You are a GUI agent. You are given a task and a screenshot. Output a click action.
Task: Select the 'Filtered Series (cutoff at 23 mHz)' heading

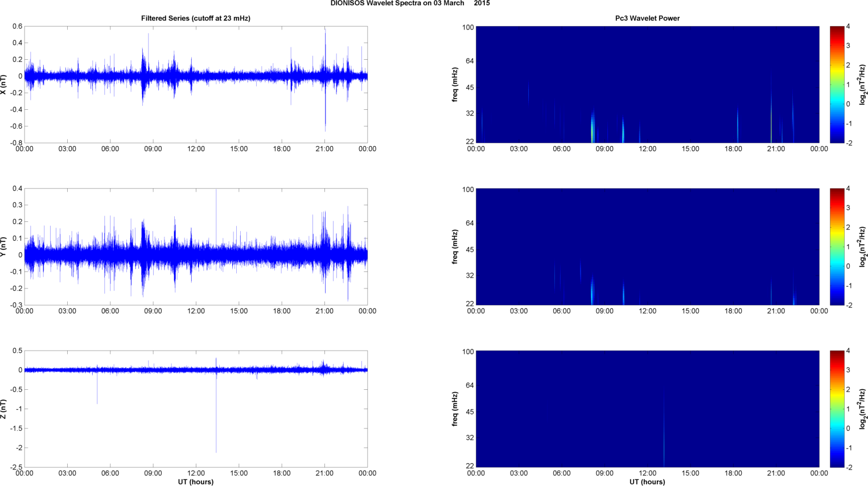click(x=196, y=18)
